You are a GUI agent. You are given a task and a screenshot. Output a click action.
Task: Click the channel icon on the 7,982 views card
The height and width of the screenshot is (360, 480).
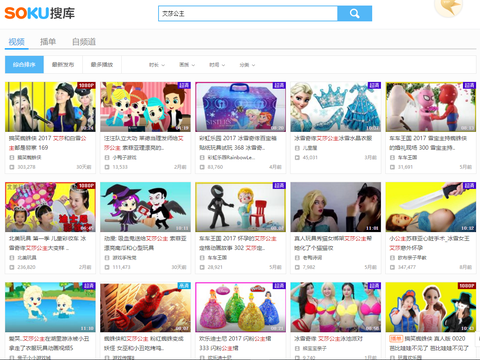point(297,258)
